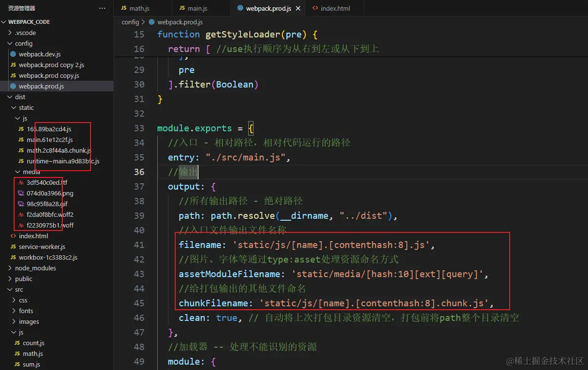
Task: Click the 'assetModuleFilename' code line
Action: click(x=333, y=274)
